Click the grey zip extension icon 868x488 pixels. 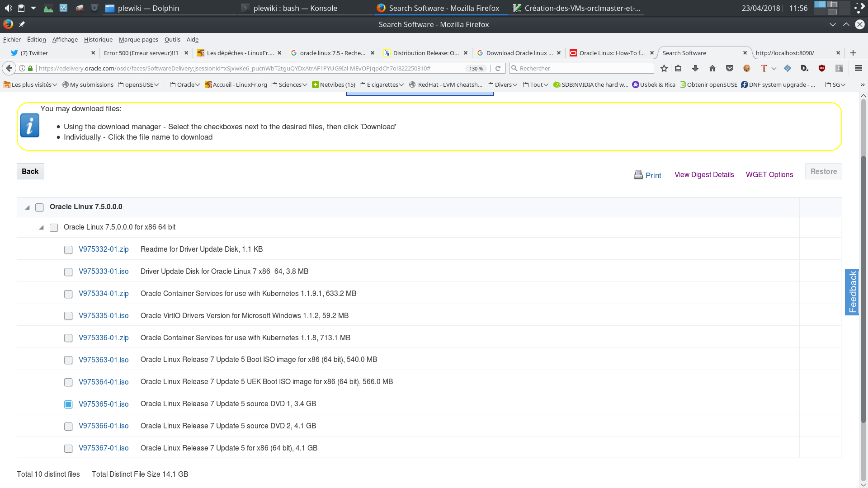point(839,68)
